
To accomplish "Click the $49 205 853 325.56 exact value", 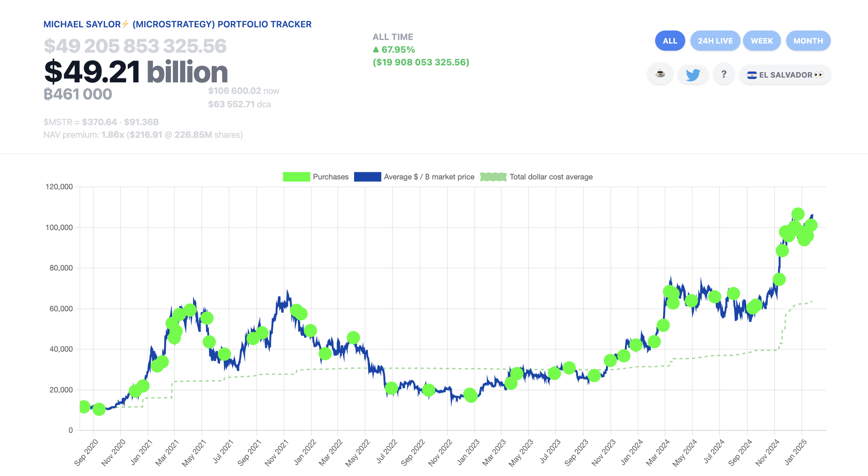I will coord(135,46).
